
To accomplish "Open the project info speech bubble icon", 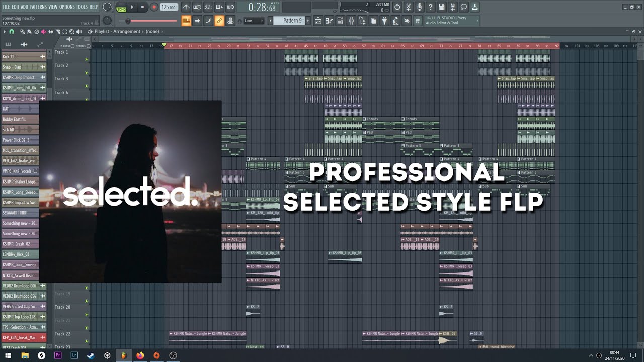I will (x=464, y=7).
